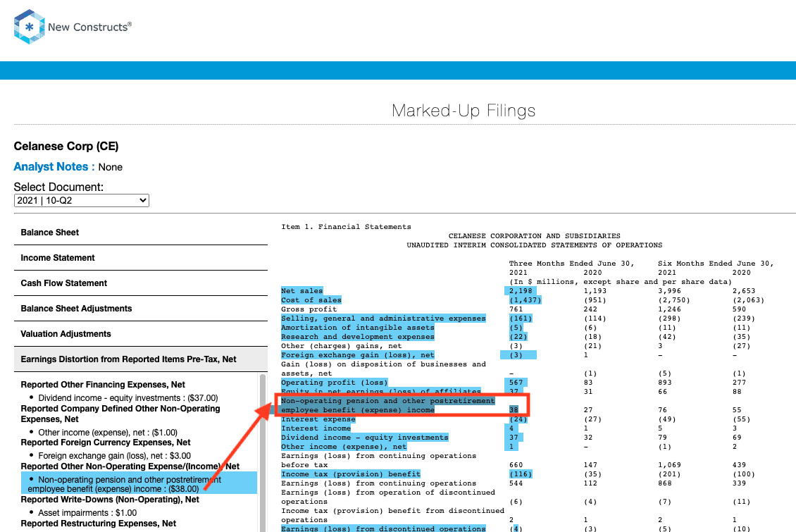Click Reported Foreign Currency Expenses, Net heading
Image resolution: width=796 pixels, height=532 pixels.
[x=105, y=443]
